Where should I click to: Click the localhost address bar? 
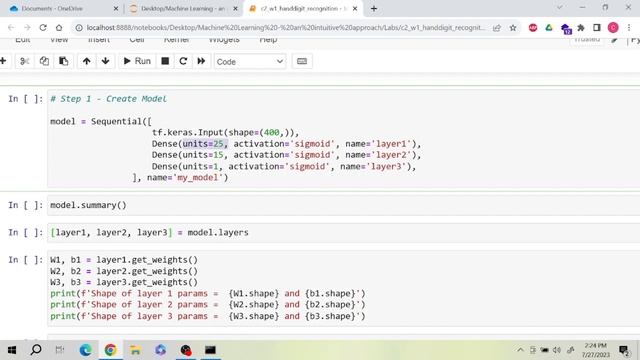[x=286, y=28]
